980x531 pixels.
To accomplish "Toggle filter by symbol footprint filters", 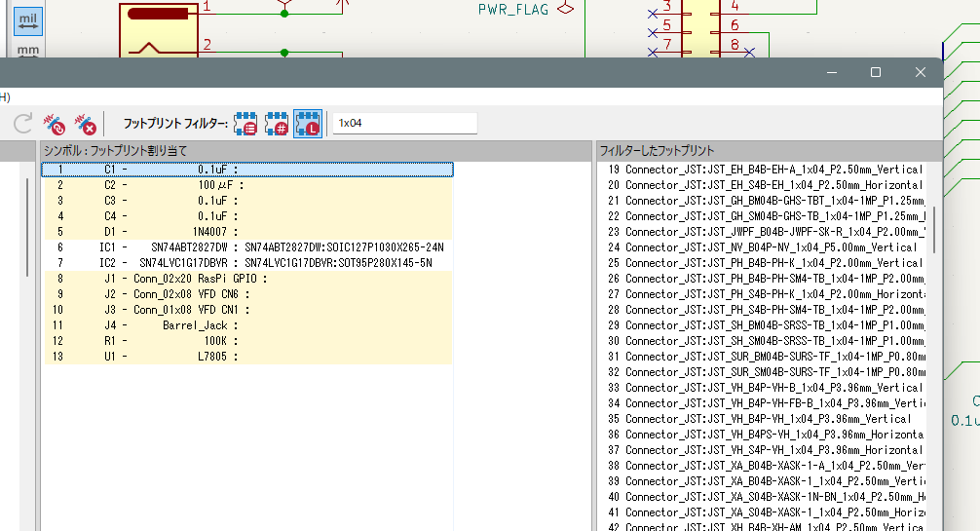I will [245, 124].
